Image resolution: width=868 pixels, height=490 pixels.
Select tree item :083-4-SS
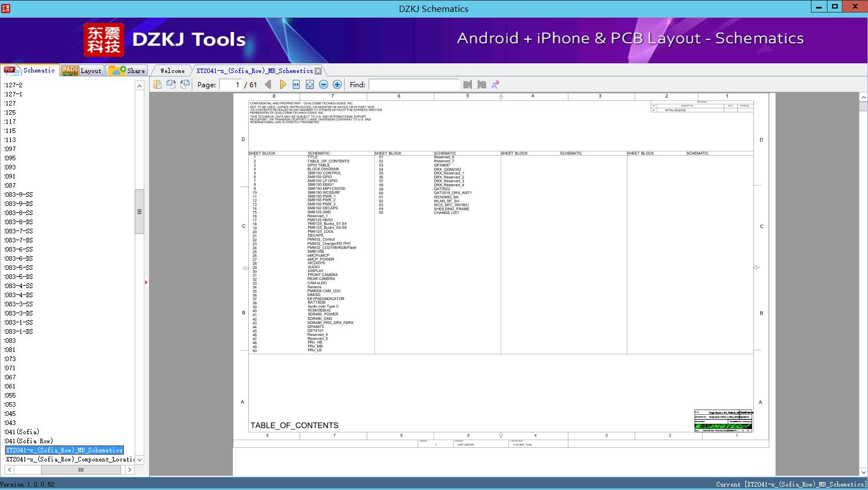[x=19, y=286]
